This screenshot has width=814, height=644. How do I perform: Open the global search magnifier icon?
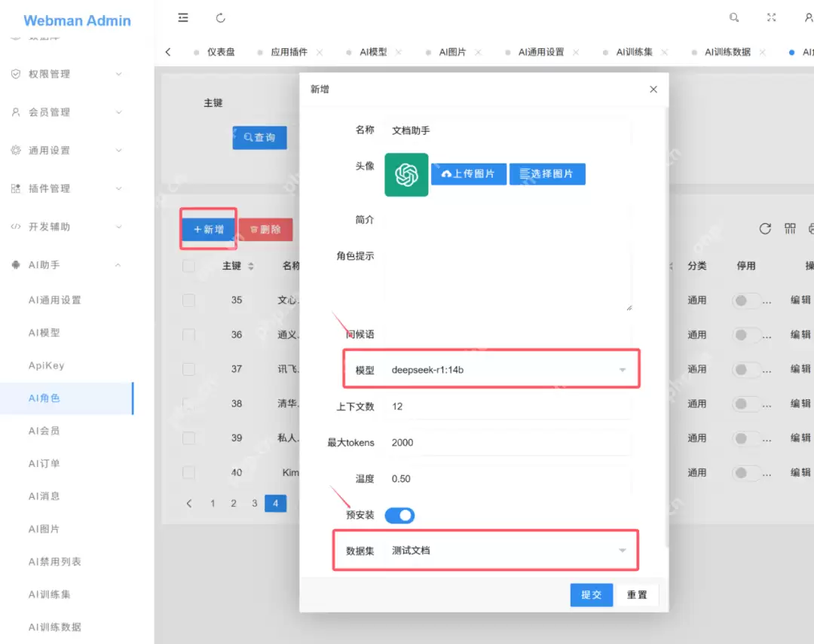734,17
